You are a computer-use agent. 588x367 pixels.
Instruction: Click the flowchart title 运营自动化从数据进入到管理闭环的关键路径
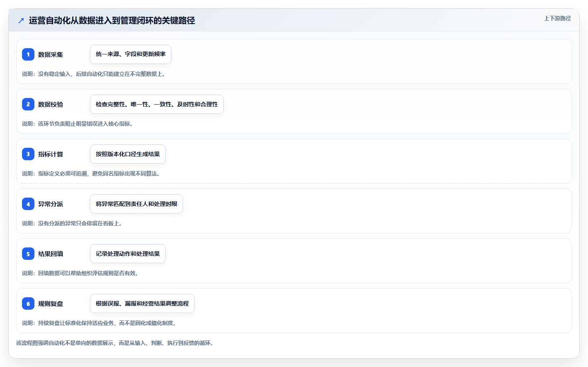[x=112, y=20]
